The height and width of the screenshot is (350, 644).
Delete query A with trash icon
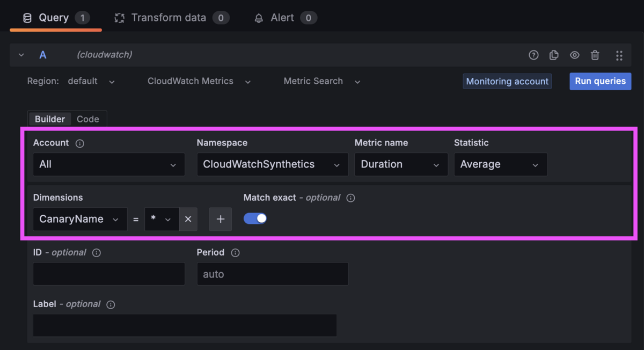pyautogui.click(x=595, y=55)
